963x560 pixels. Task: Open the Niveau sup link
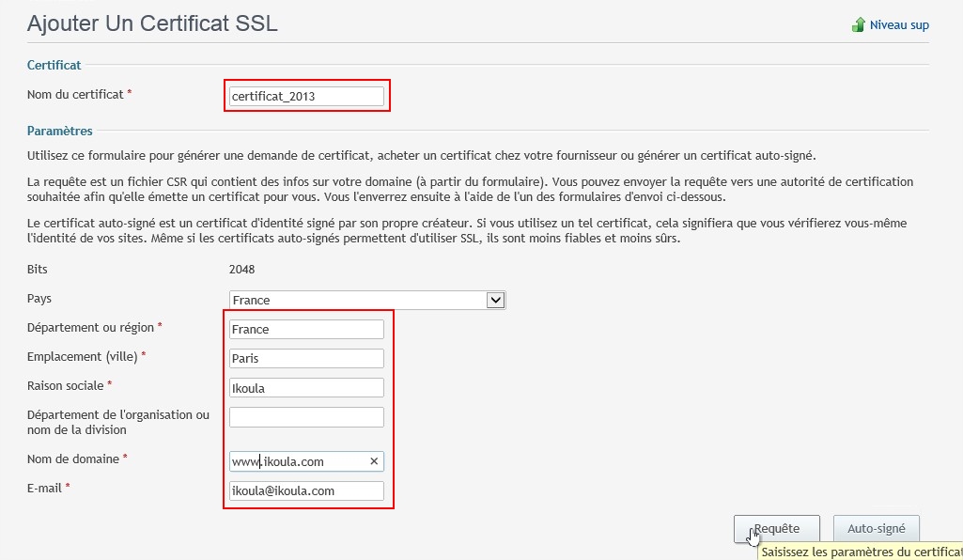[898, 25]
